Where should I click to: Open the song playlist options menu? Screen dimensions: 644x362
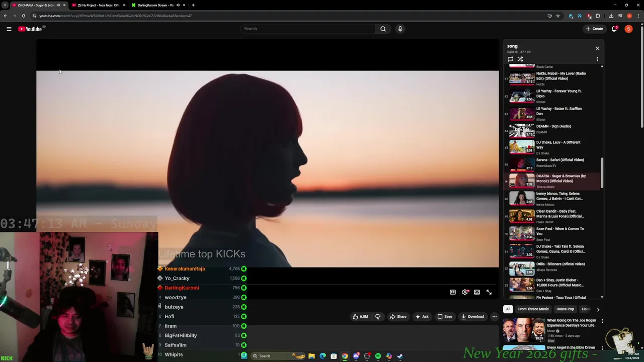click(x=597, y=59)
